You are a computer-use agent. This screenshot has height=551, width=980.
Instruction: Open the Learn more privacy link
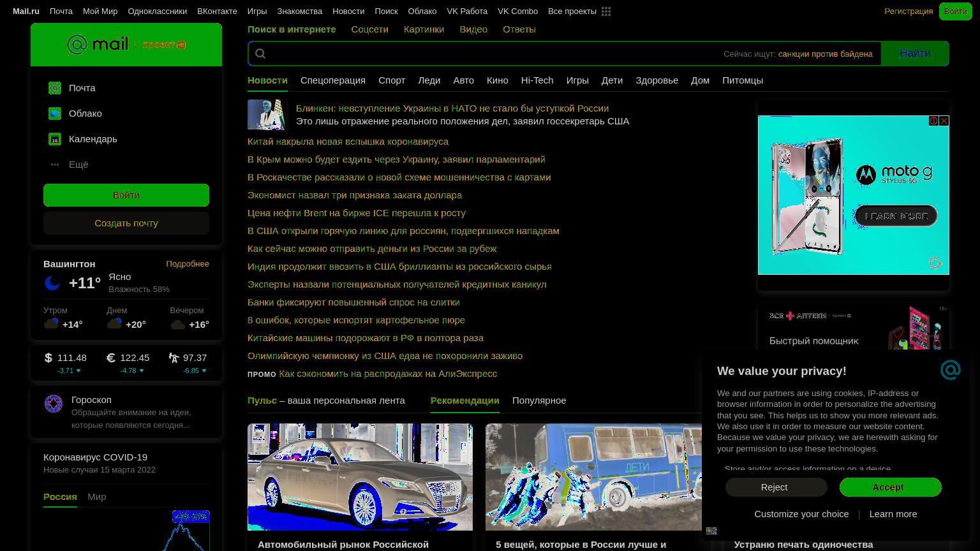[x=893, y=514]
